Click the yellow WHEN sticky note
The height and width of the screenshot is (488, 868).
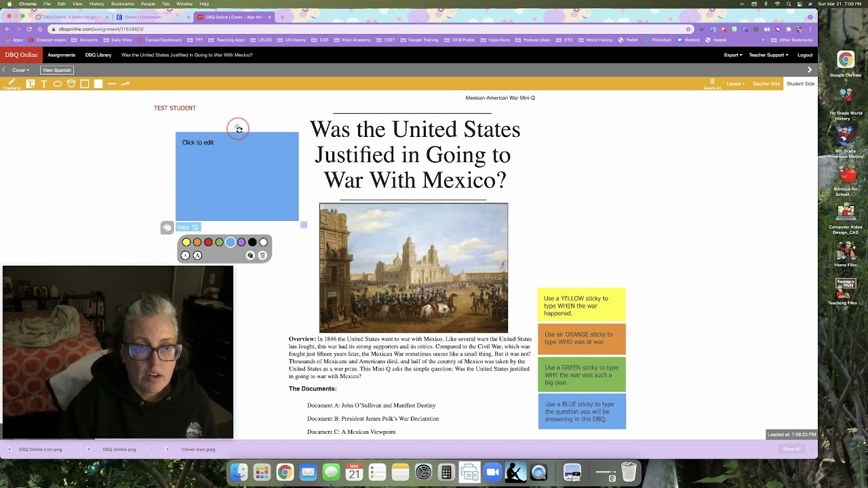pyautogui.click(x=582, y=305)
